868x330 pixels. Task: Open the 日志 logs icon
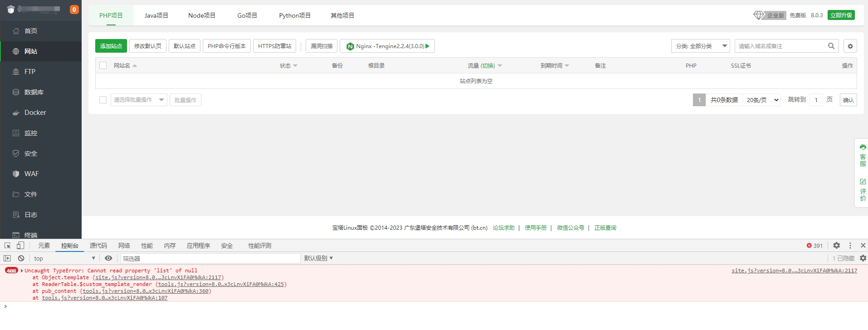click(x=16, y=215)
